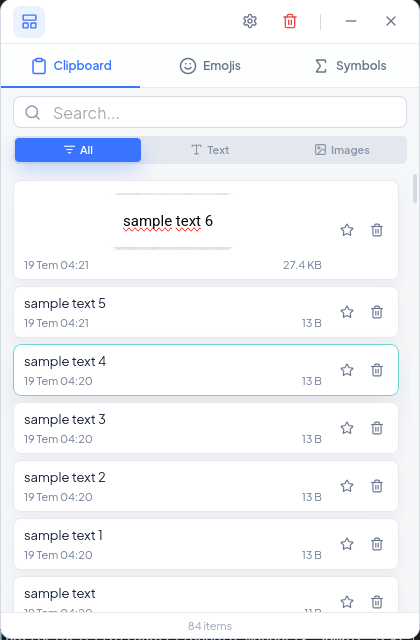Delete the sample text 5 entry
This screenshot has height=640, width=420.
[377, 312]
